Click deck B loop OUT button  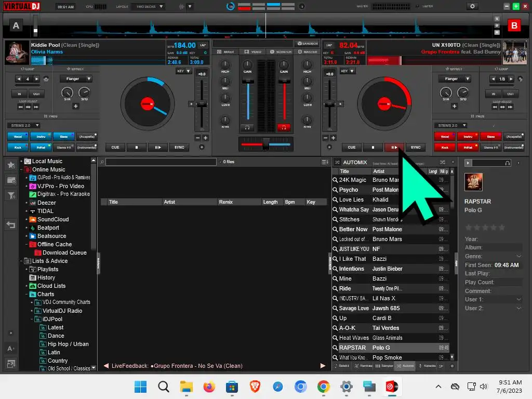tap(510, 94)
